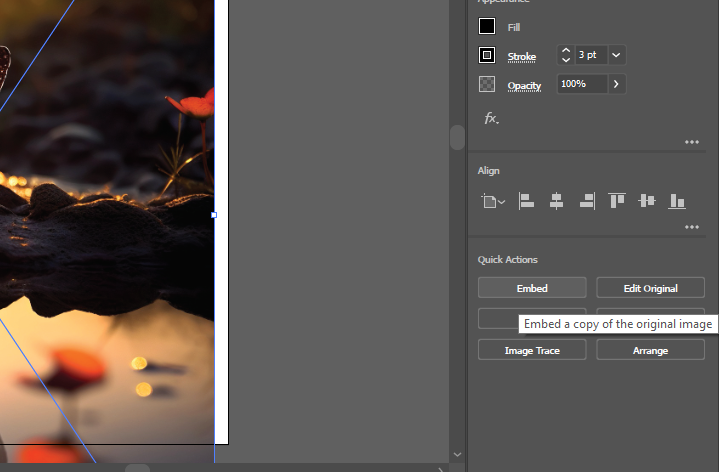719x472 pixels.
Task: Click the Arrange button
Action: coord(650,350)
